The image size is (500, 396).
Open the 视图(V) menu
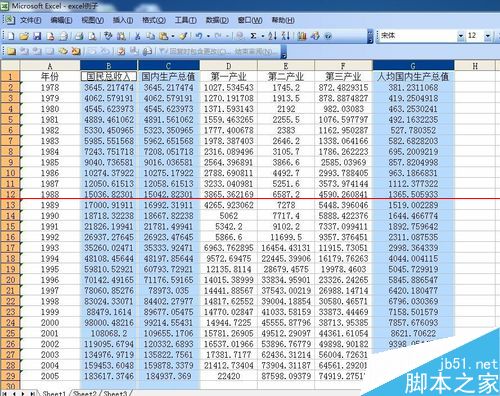(93, 20)
